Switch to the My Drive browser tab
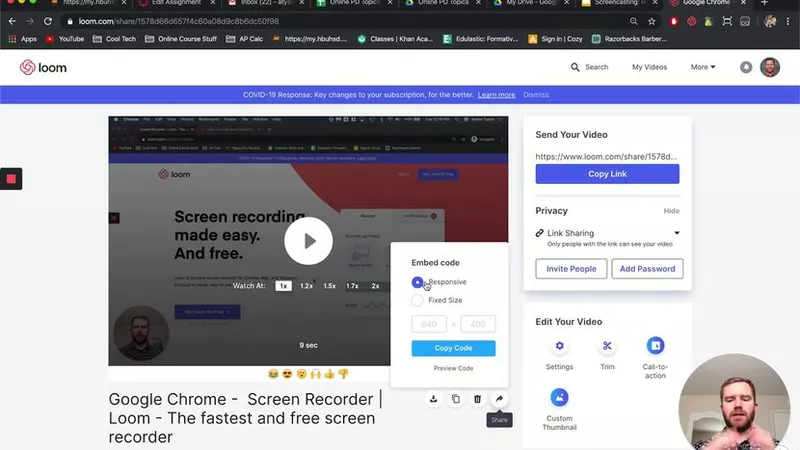800x450 pixels. pyautogui.click(x=531, y=3)
